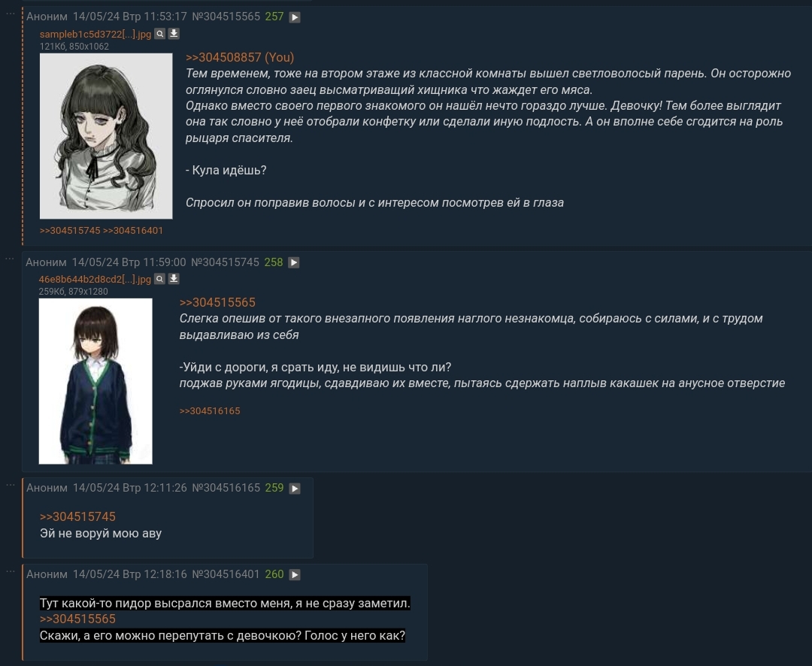Follow reply link >>304516165 in post 258
The width and height of the screenshot is (812, 666).
[210, 411]
